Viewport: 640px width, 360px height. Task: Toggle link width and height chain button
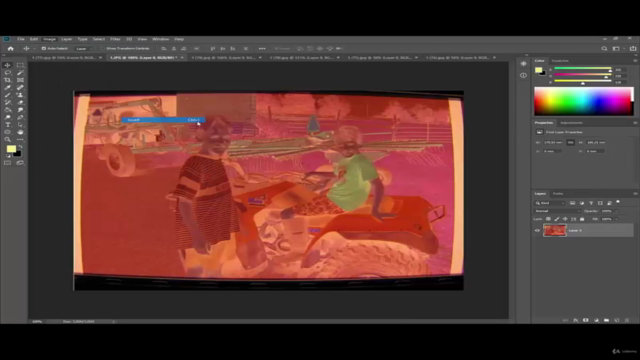tap(571, 142)
